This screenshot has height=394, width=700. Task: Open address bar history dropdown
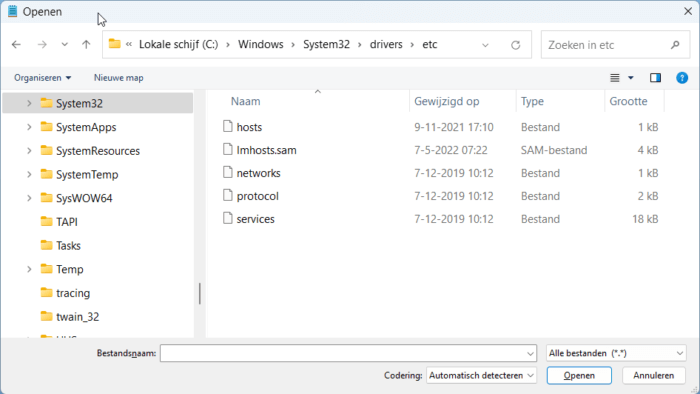pyautogui.click(x=485, y=45)
